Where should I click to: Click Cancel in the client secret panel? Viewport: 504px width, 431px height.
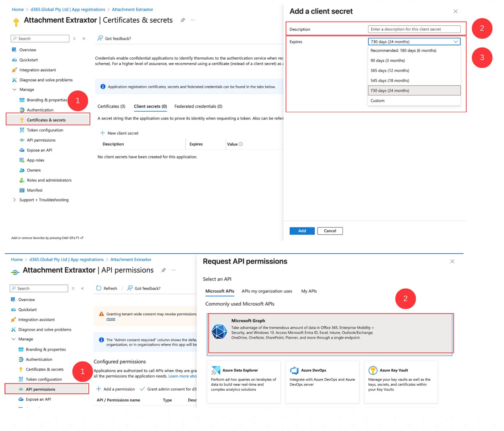[x=330, y=231]
